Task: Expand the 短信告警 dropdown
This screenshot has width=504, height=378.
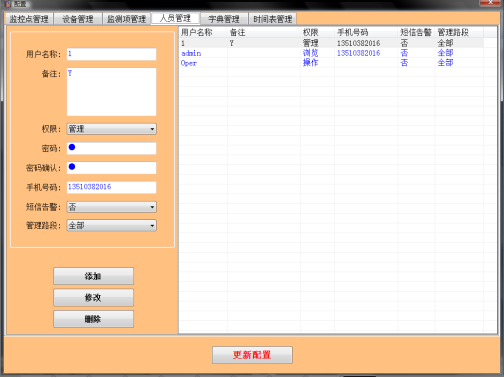Action: (111, 207)
